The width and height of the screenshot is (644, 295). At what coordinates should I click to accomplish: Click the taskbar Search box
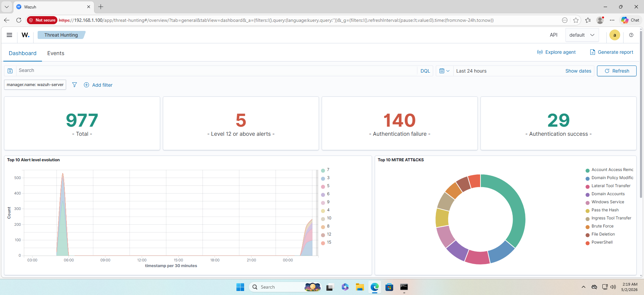point(285,287)
